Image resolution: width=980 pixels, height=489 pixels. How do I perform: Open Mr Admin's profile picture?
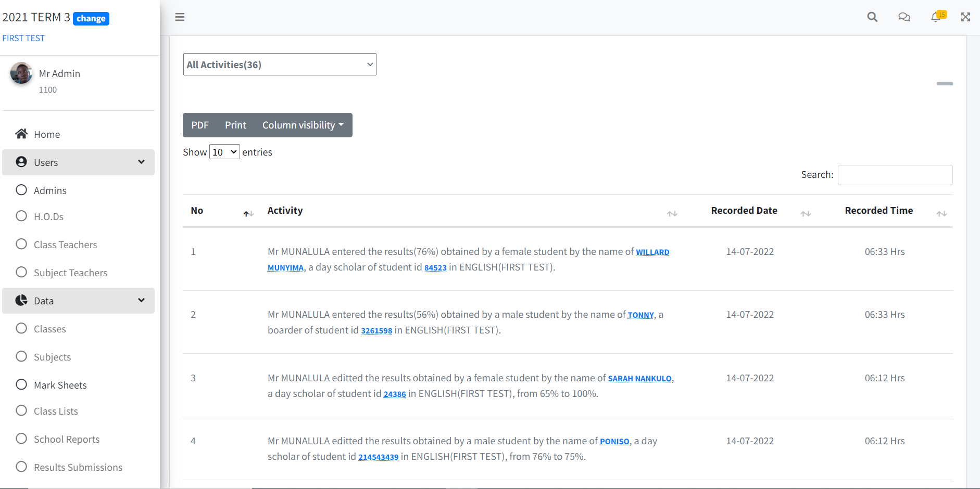[x=21, y=73]
